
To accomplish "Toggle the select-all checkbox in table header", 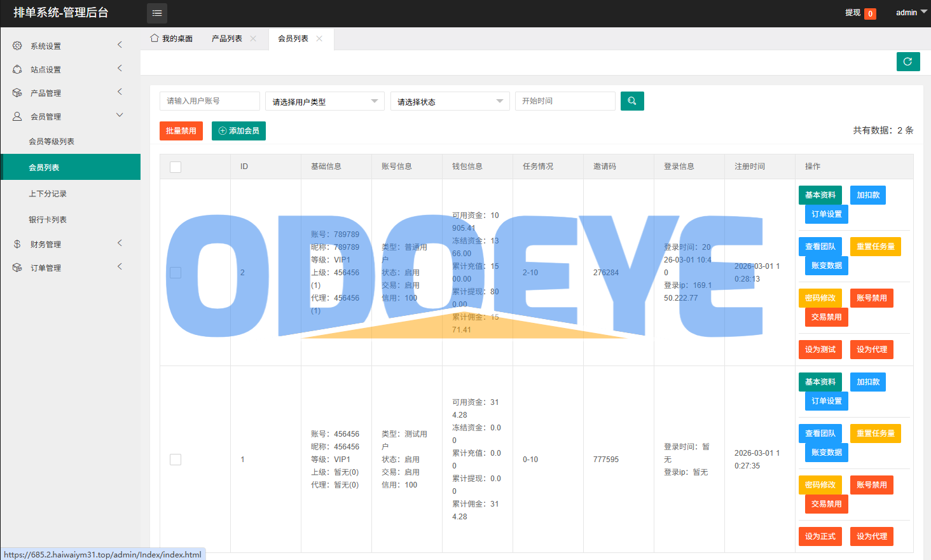I will click(x=176, y=166).
